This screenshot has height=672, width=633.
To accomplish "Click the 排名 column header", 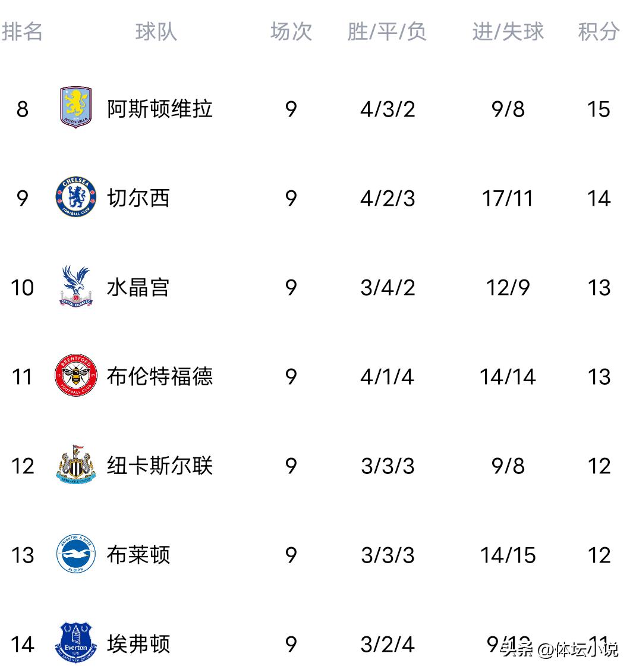I will point(23,32).
